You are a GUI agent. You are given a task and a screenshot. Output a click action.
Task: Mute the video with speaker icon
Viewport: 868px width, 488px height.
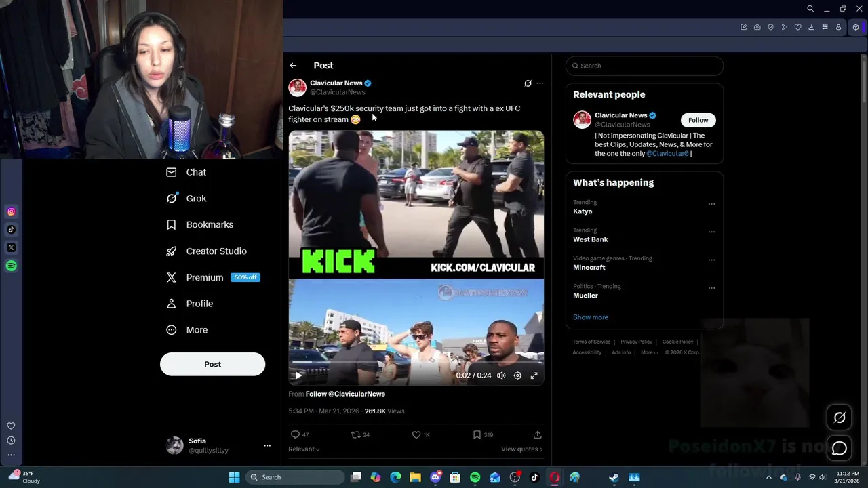[501, 375]
